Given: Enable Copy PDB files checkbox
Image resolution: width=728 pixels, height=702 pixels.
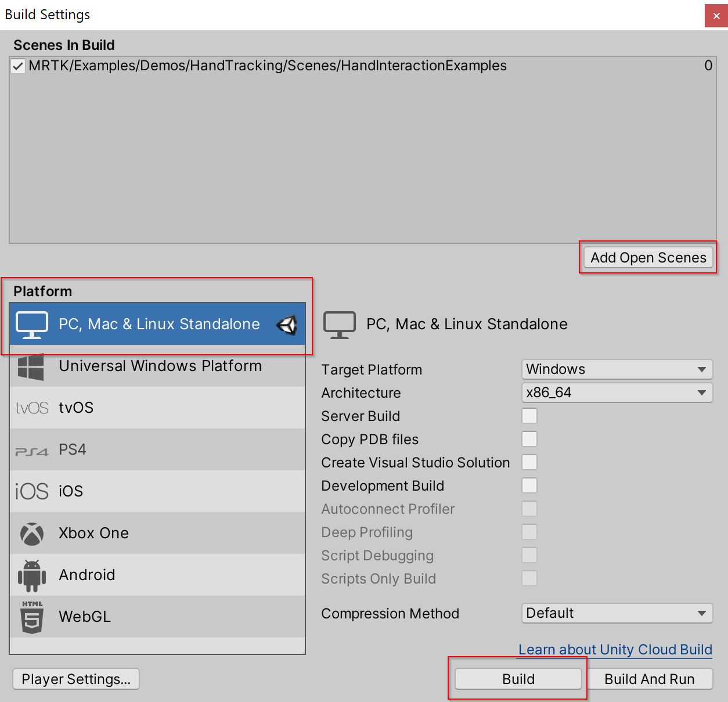Looking at the screenshot, I should coord(529,439).
